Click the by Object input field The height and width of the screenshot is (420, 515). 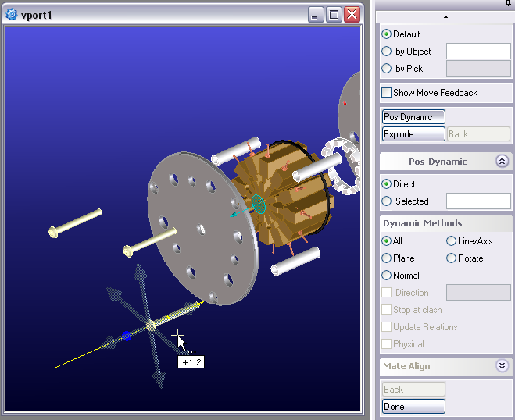[477, 52]
